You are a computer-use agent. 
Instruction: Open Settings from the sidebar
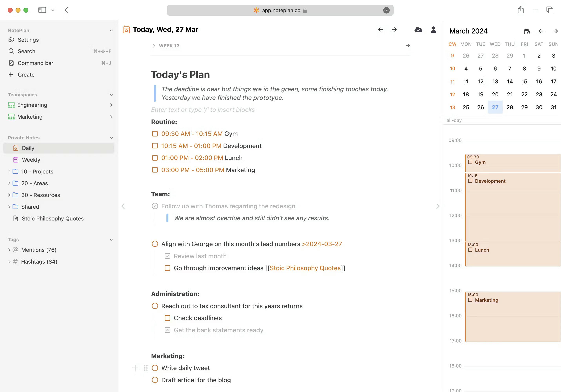pyautogui.click(x=28, y=40)
